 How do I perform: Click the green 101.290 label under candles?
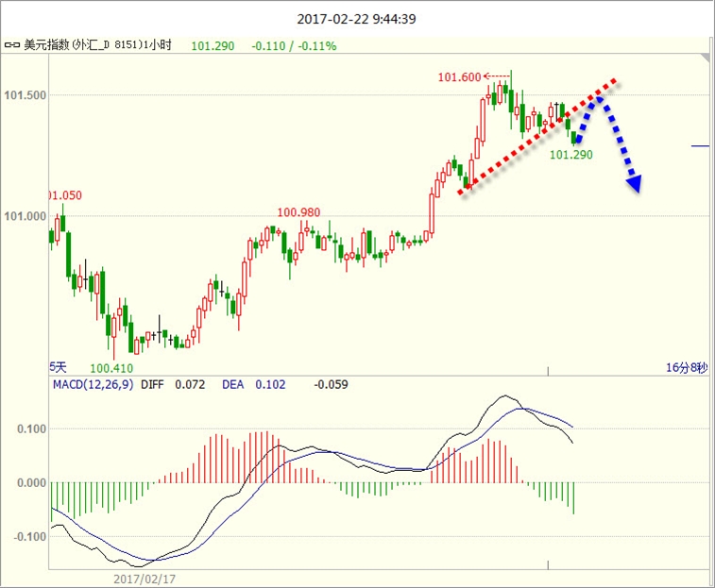(570, 155)
